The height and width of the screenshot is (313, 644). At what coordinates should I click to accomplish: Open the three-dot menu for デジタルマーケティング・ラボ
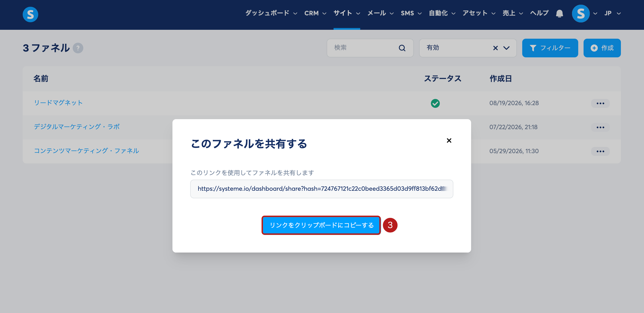pos(600,127)
